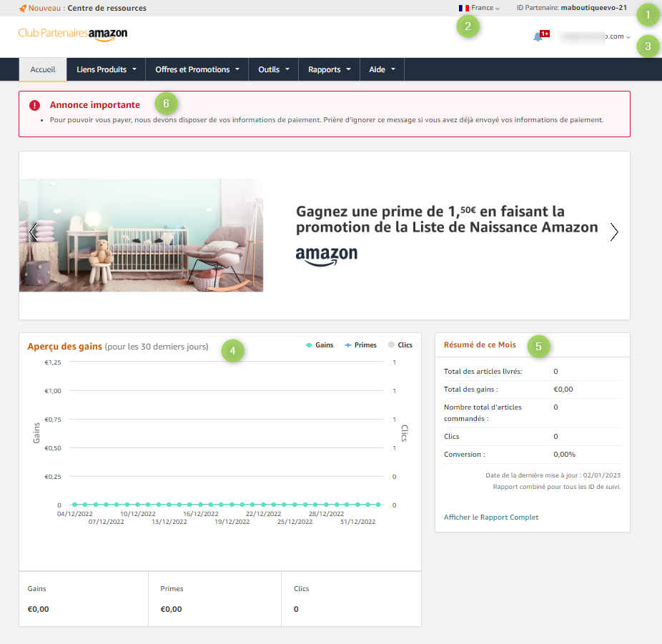The image size is (662, 644).
Task: Open the Offres et Promotions menu
Action: coord(195,69)
